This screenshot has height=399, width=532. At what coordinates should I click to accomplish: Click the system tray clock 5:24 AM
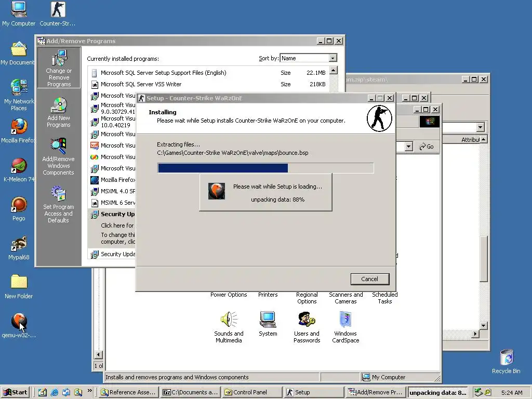click(x=512, y=393)
